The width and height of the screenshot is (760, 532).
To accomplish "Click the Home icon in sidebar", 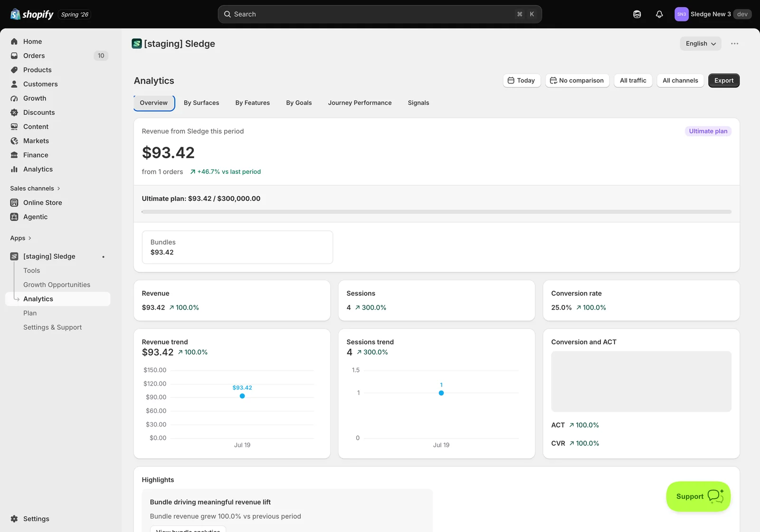I will pos(14,41).
